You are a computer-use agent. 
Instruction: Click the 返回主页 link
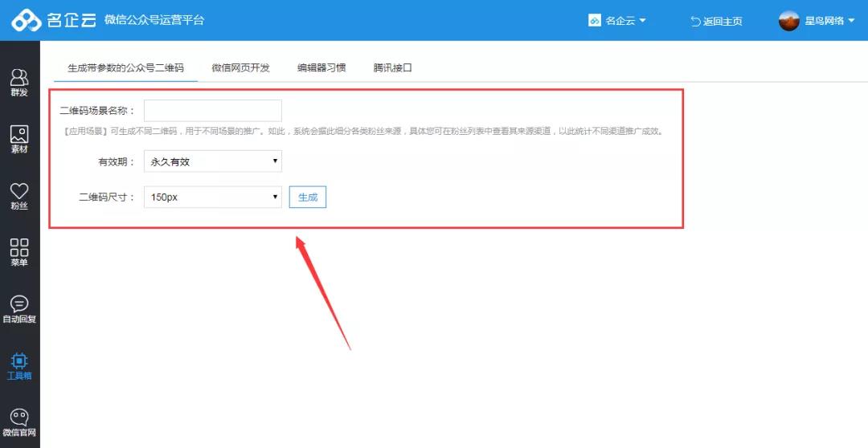click(x=715, y=21)
